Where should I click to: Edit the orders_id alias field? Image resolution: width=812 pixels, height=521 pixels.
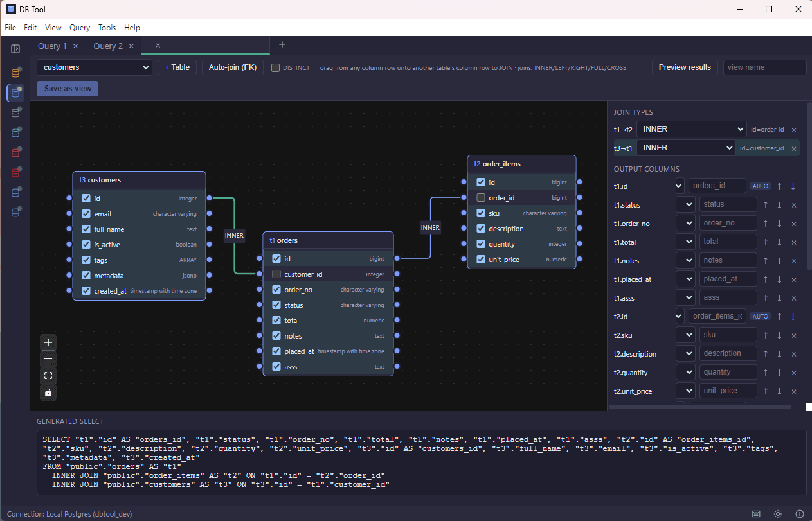click(717, 186)
